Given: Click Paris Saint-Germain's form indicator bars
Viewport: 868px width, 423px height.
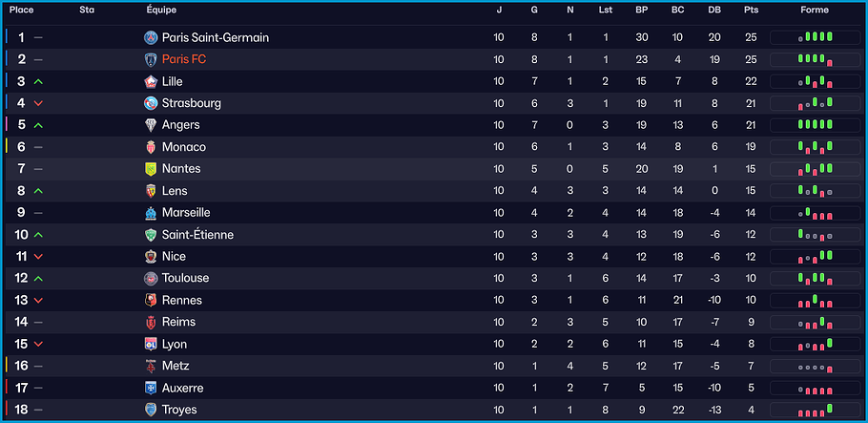Looking at the screenshot, I should 816,37.
